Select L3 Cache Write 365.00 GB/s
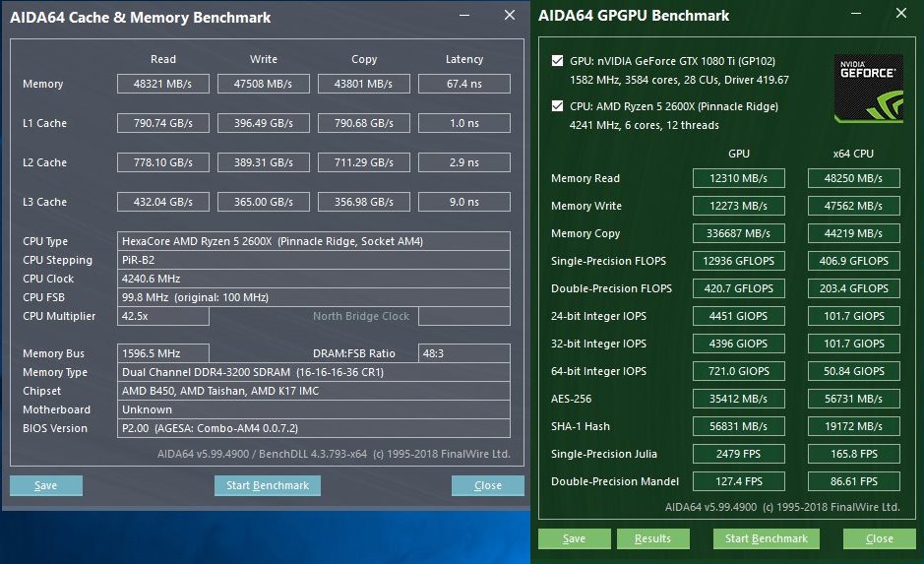 264,202
